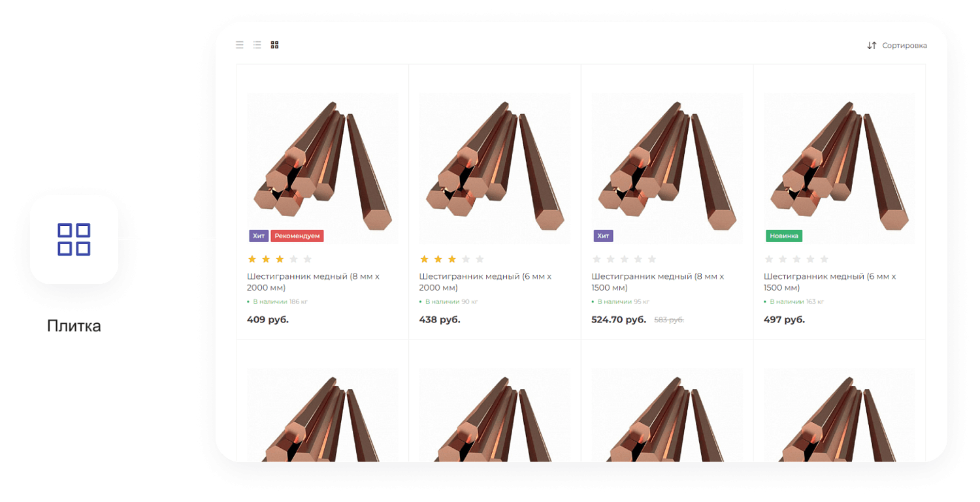Click the large Плитка tile icon card
This screenshot has width=980, height=502.
(x=74, y=240)
